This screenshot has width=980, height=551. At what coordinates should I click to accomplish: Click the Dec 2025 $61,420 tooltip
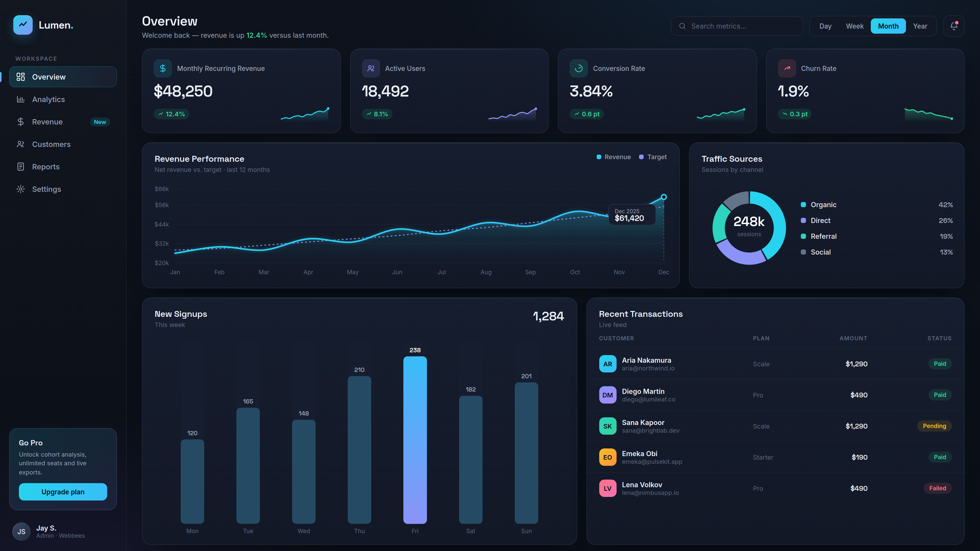click(x=632, y=215)
